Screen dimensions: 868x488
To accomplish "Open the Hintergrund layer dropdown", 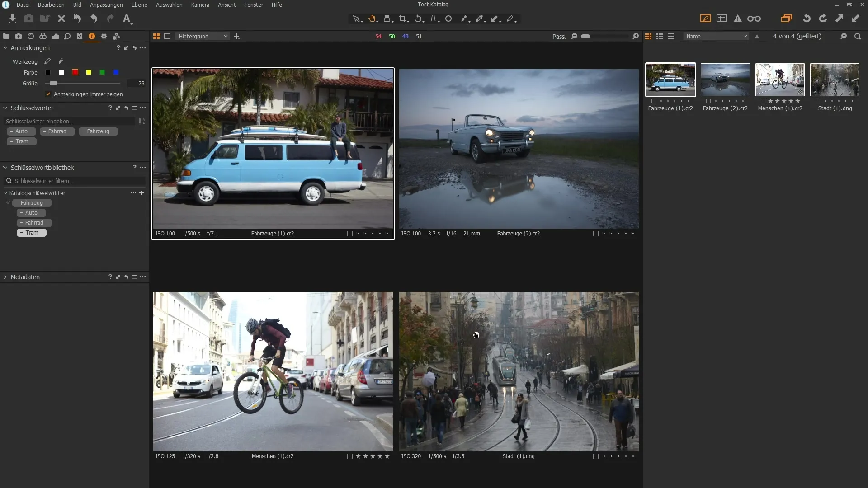I will click(203, 36).
